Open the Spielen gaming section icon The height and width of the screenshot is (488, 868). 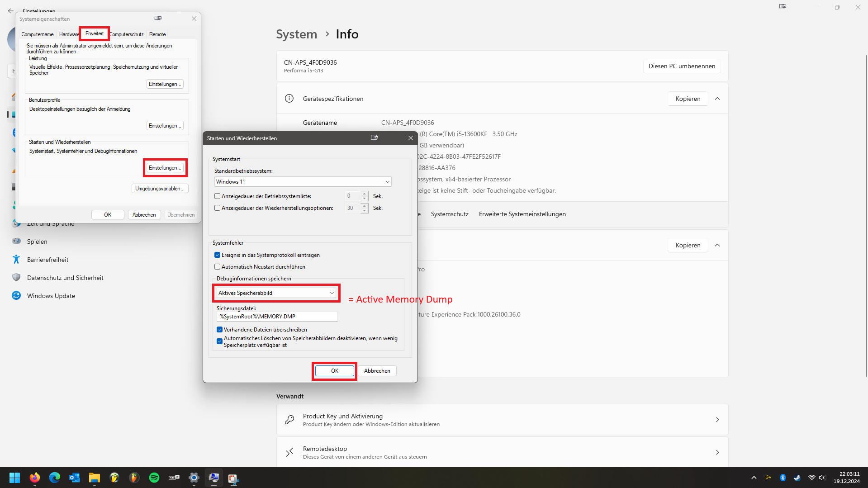16,242
